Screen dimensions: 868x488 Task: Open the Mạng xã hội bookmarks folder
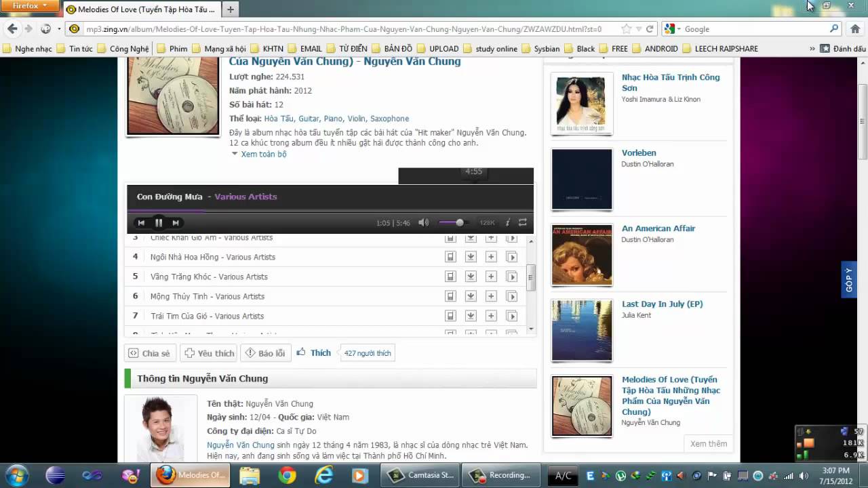coord(219,49)
